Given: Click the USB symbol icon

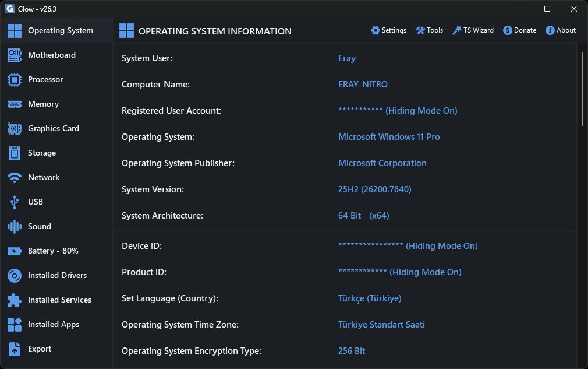Looking at the screenshot, I should [14, 202].
